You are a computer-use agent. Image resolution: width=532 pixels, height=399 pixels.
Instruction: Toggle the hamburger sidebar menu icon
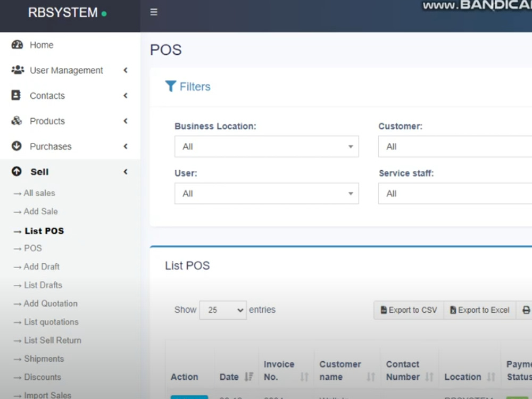click(x=154, y=12)
